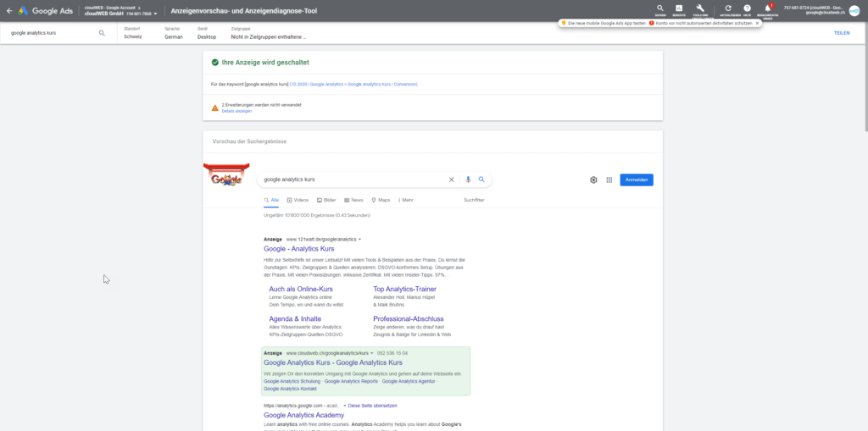Click Diese Seite übersetzen link

click(x=373, y=406)
